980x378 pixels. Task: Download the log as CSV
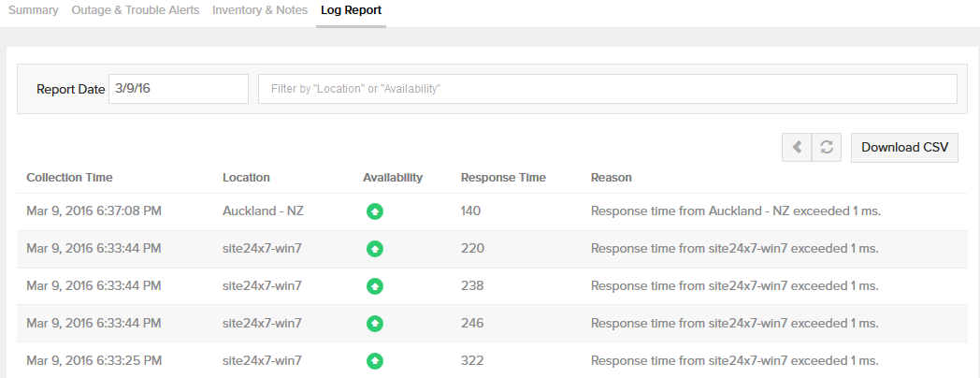tap(904, 148)
